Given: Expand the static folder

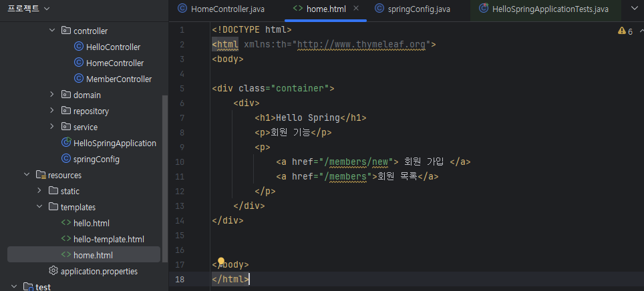Looking at the screenshot, I should [39, 190].
